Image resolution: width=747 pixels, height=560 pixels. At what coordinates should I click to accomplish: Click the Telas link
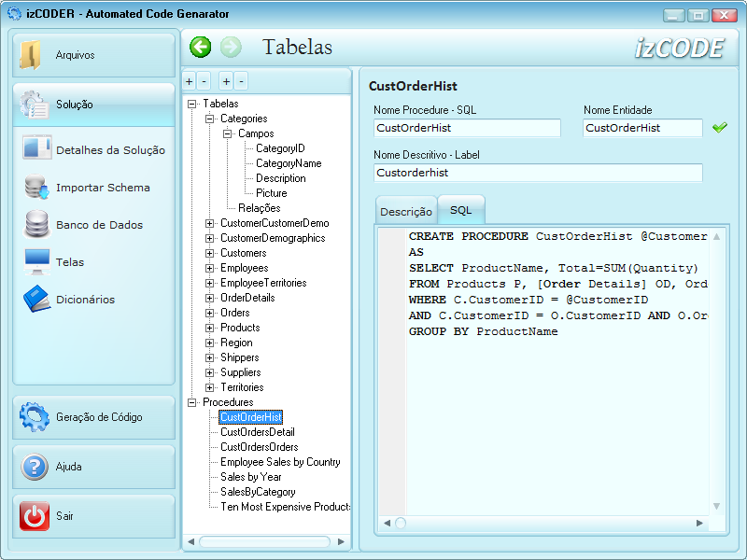pyautogui.click(x=69, y=262)
